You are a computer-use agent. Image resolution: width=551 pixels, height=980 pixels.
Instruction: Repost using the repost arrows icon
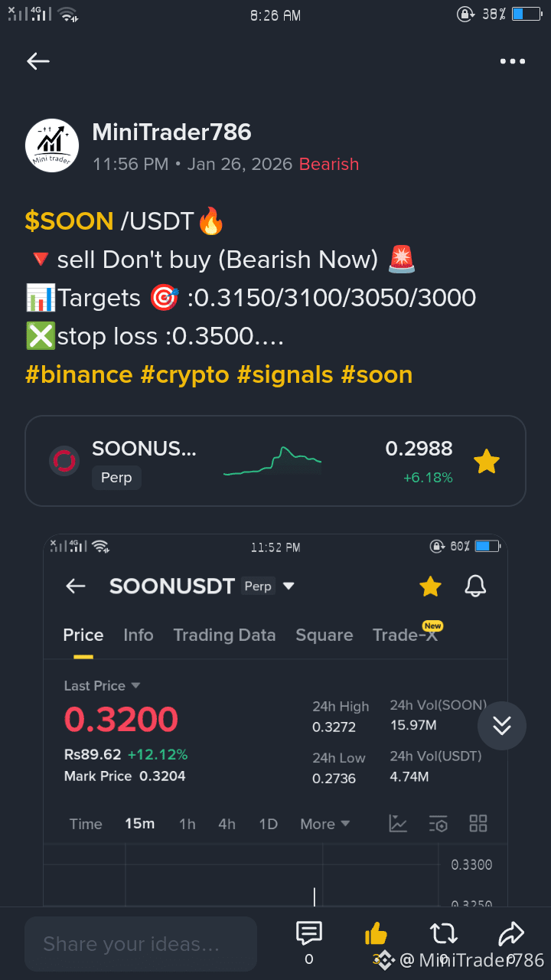click(443, 933)
